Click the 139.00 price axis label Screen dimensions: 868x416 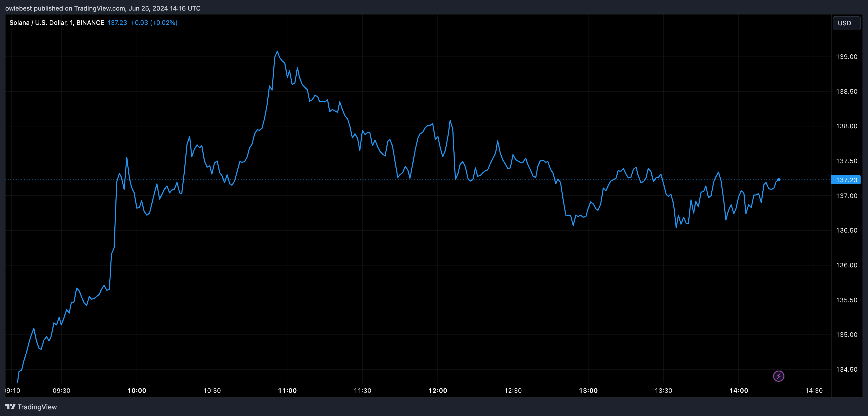click(846, 56)
